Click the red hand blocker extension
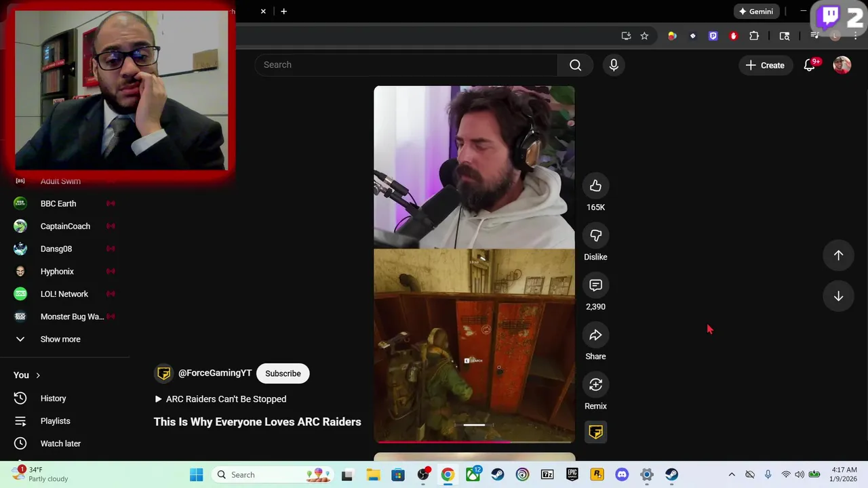This screenshot has width=868, height=488. [x=733, y=36]
